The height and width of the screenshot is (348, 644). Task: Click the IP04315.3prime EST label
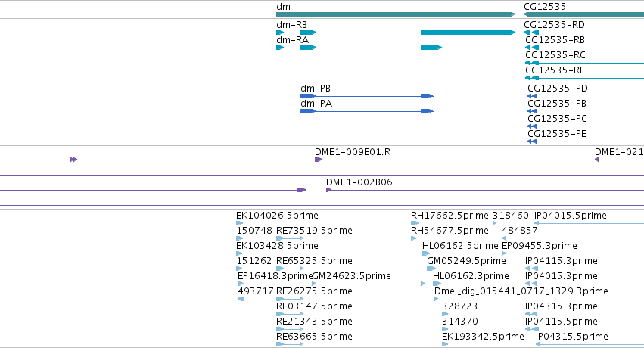pyautogui.click(x=562, y=307)
